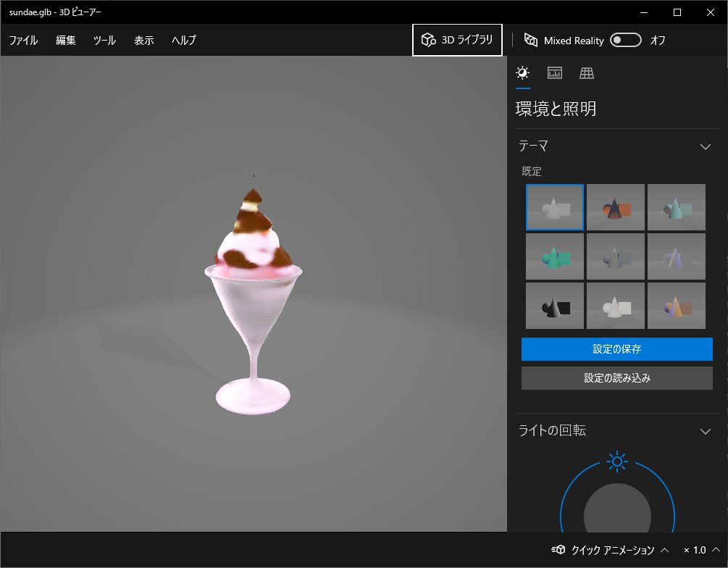
Task: Open the 3D ライブラリ button
Action: point(457,40)
